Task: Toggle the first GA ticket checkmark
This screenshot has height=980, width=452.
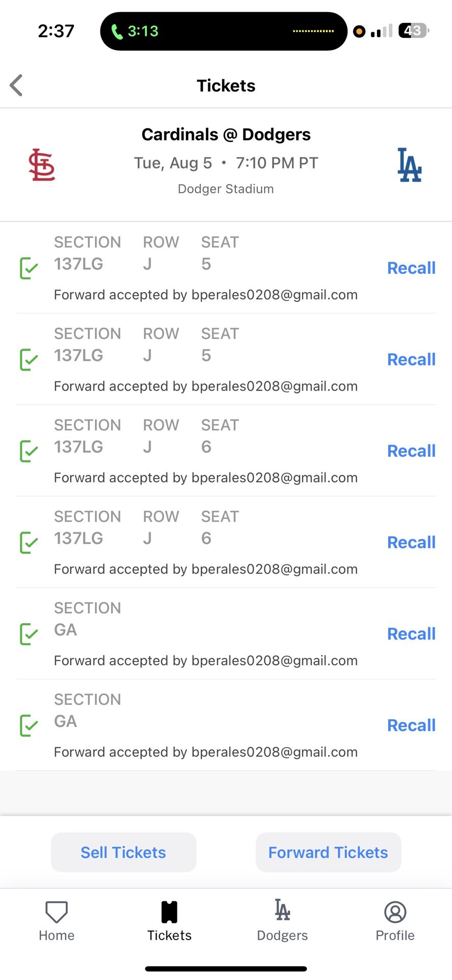Action: click(29, 633)
